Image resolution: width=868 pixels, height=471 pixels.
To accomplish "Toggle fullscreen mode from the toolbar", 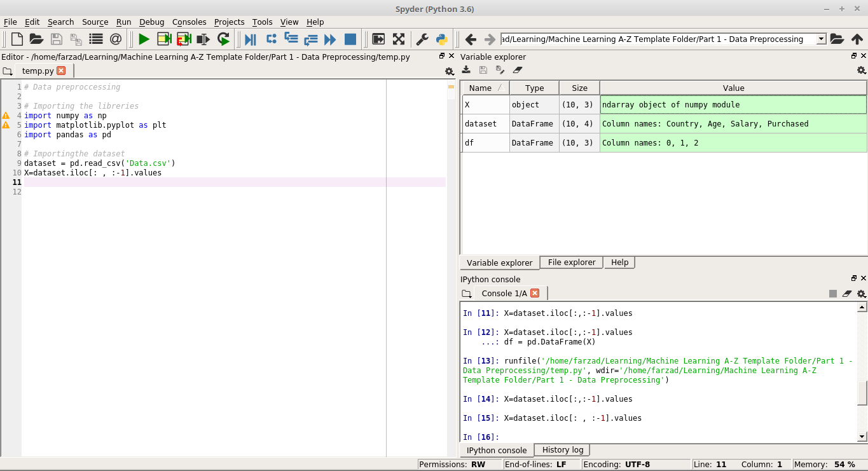I will (x=399, y=39).
